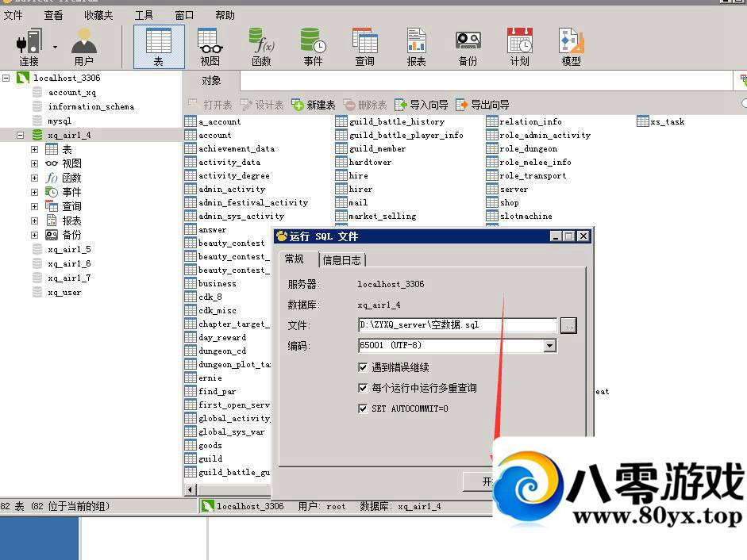Expand the 视图 node in tree
747x560 pixels.
(34, 164)
